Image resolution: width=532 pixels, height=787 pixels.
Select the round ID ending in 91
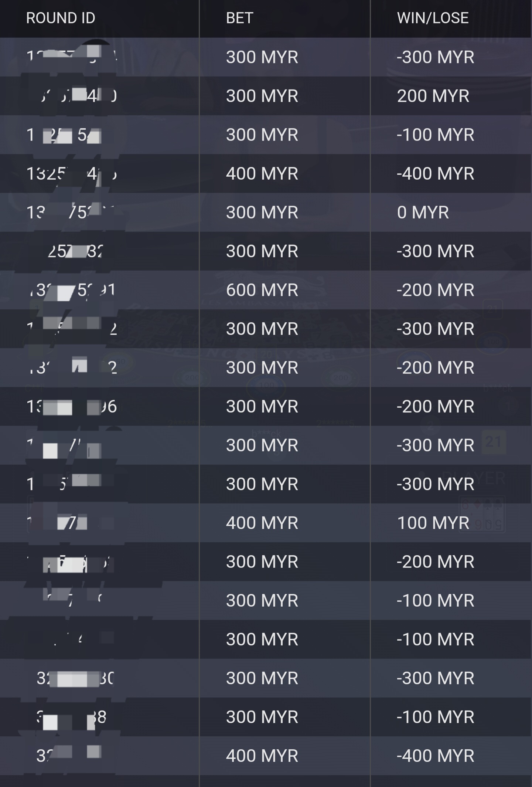(x=72, y=290)
